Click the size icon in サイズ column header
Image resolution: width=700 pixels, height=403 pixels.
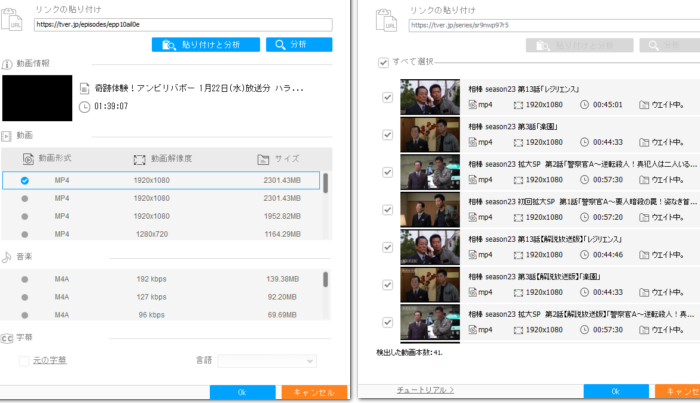(x=263, y=159)
